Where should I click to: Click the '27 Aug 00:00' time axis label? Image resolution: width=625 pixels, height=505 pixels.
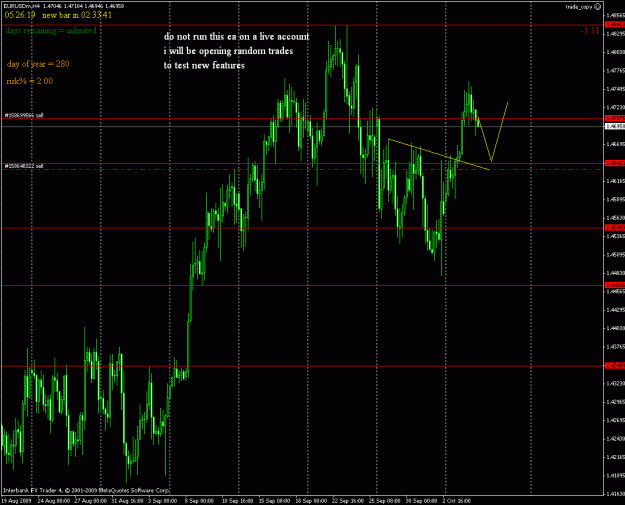[x=90, y=501]
